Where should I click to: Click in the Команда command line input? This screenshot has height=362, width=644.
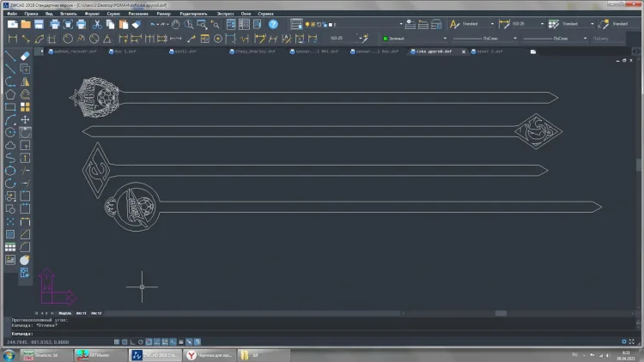click(320, 334)
